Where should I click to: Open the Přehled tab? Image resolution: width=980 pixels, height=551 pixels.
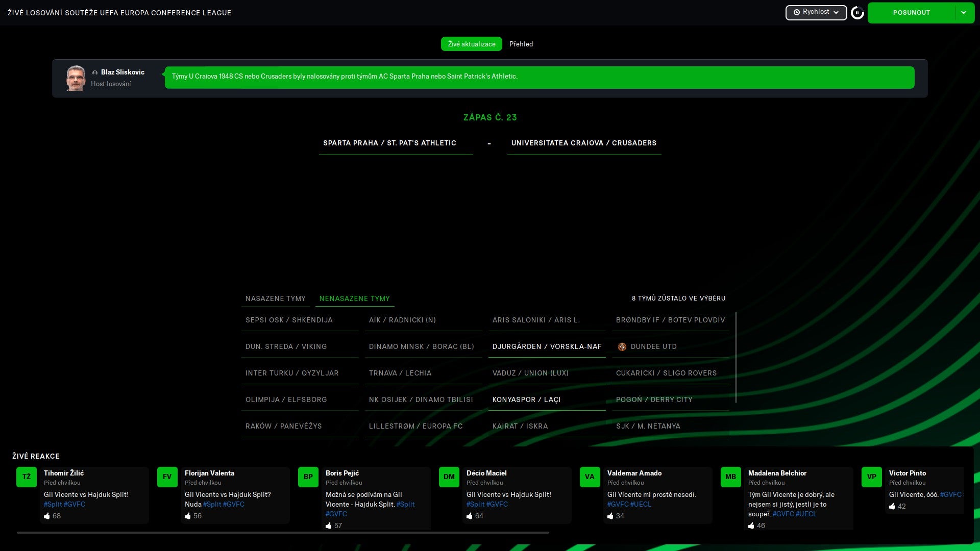point(521,44)
